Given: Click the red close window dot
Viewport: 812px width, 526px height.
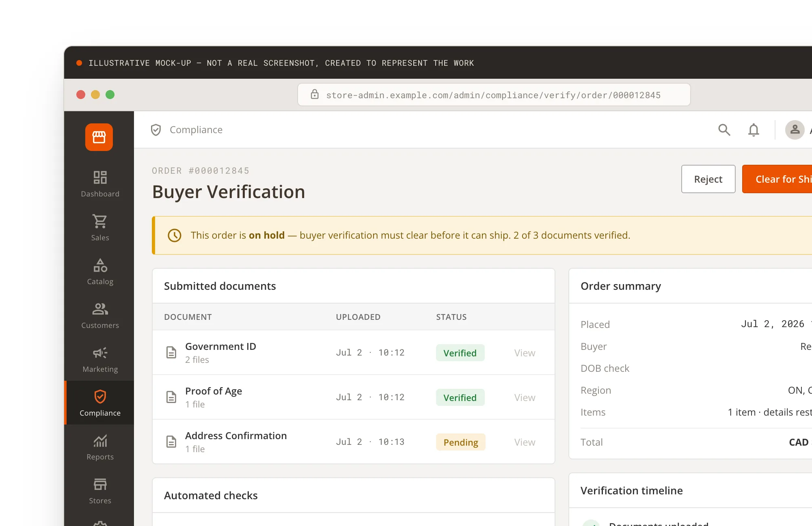Looking at the screenshot, I should [81, 95].
